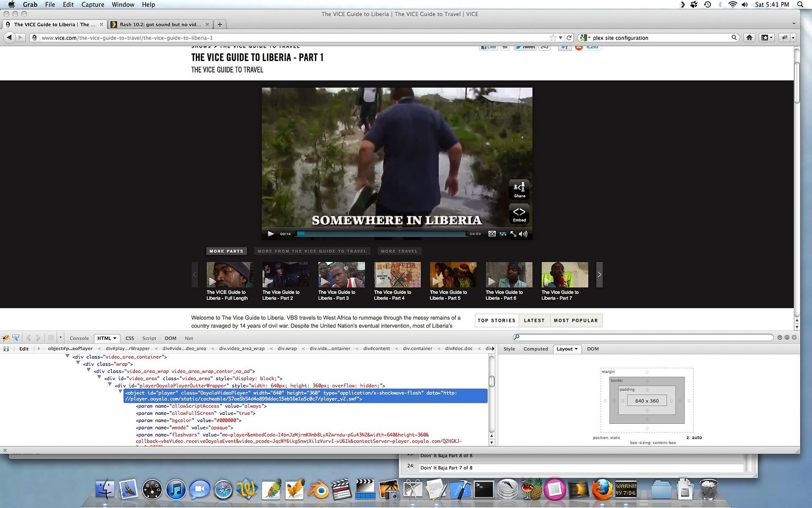Click the Firebug inspect element icon
This screenshot has width=812, height=508.
tap(16, 338)
